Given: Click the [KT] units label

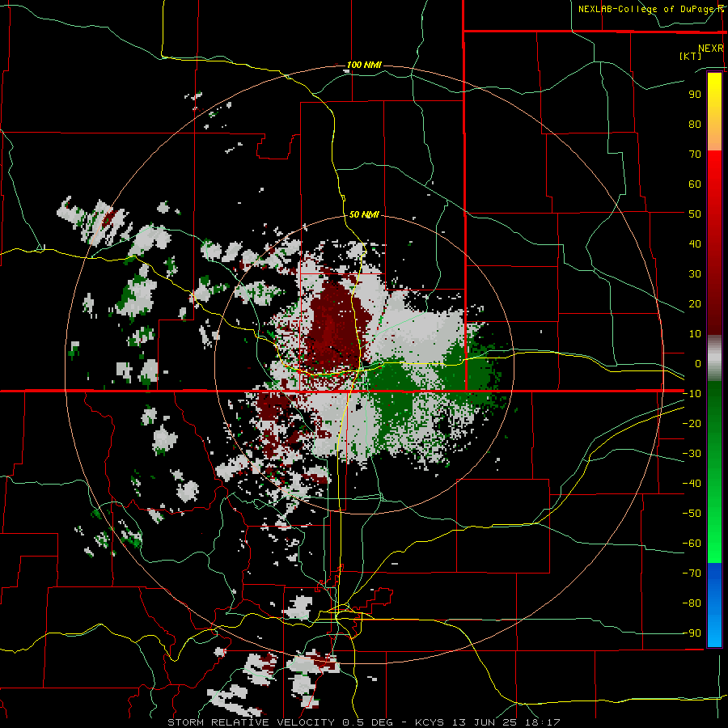Looking at the screenshot, I should [690, 56].
